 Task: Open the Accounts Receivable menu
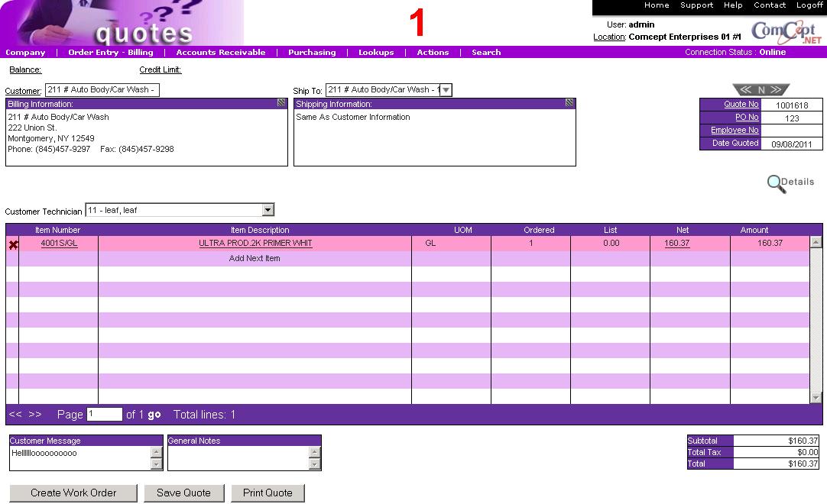click(221, 53)
